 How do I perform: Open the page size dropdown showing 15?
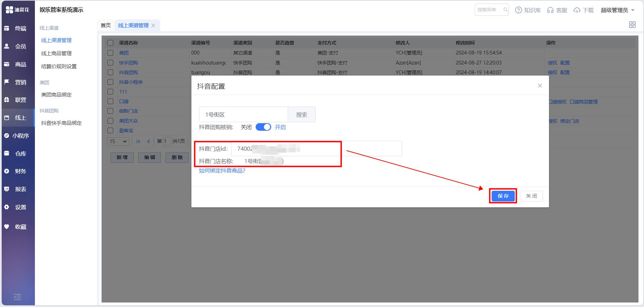(119, 141)
